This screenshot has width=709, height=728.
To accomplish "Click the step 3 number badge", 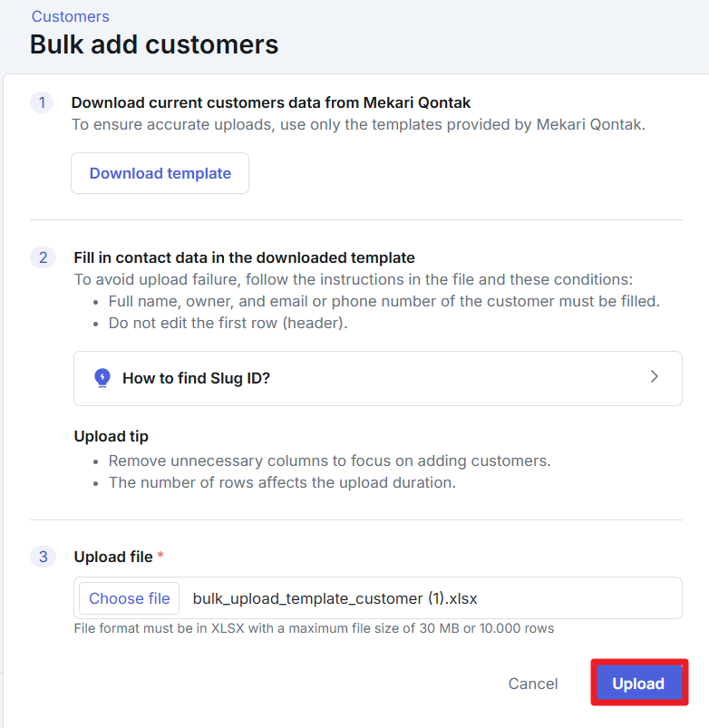I will coord(43,557).
